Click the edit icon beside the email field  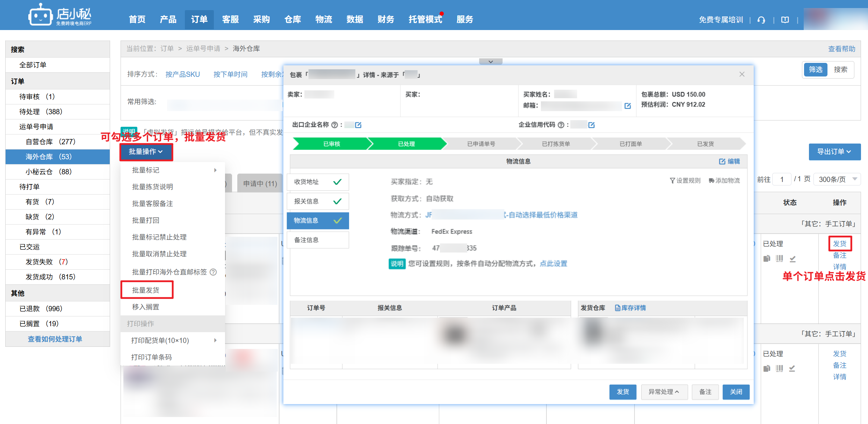pos(628,106)
